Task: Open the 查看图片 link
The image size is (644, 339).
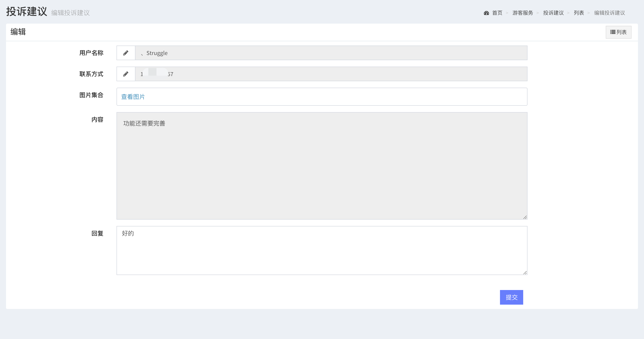Action: pos(133,97)
